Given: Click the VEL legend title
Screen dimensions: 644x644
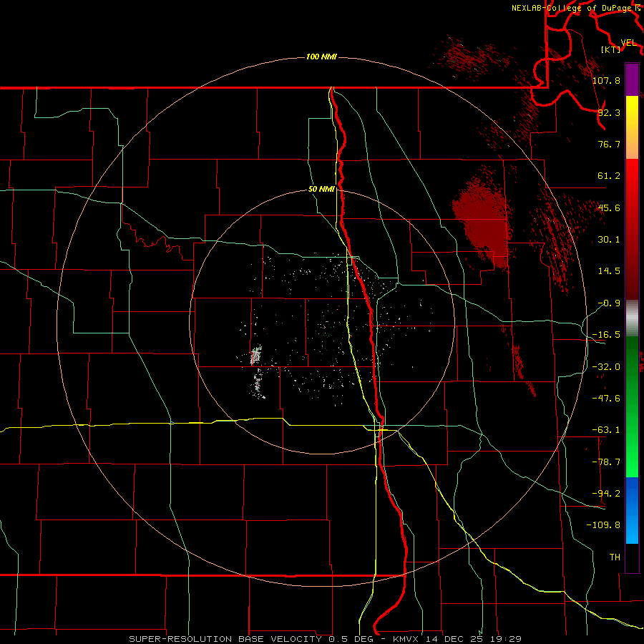Looking at the screenshot, I should point(628,43).
